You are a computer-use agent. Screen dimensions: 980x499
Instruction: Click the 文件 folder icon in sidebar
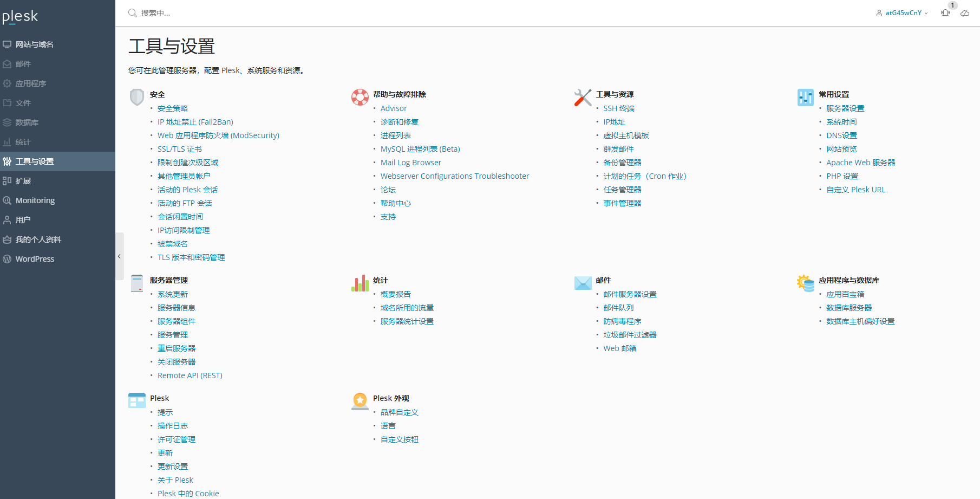[x=7, y=103]
